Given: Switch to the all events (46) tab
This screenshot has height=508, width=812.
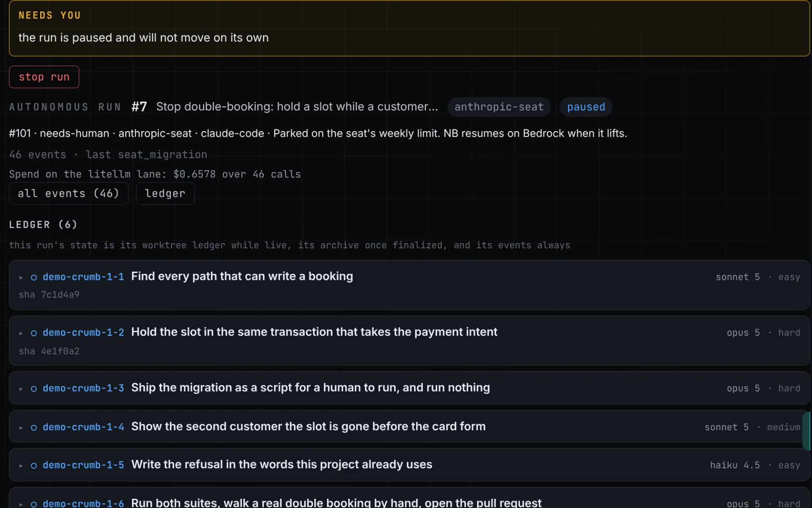Looking at the screenshot, I should pos(69,193).
